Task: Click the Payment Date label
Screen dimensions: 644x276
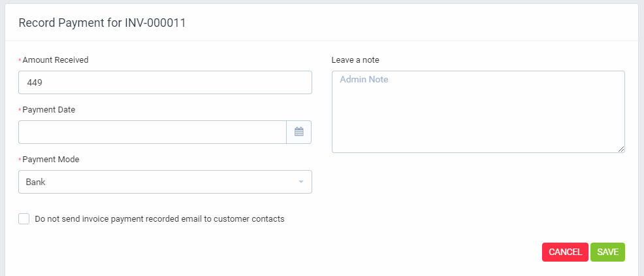Action: pyautogui.click(x=49, y=109)
